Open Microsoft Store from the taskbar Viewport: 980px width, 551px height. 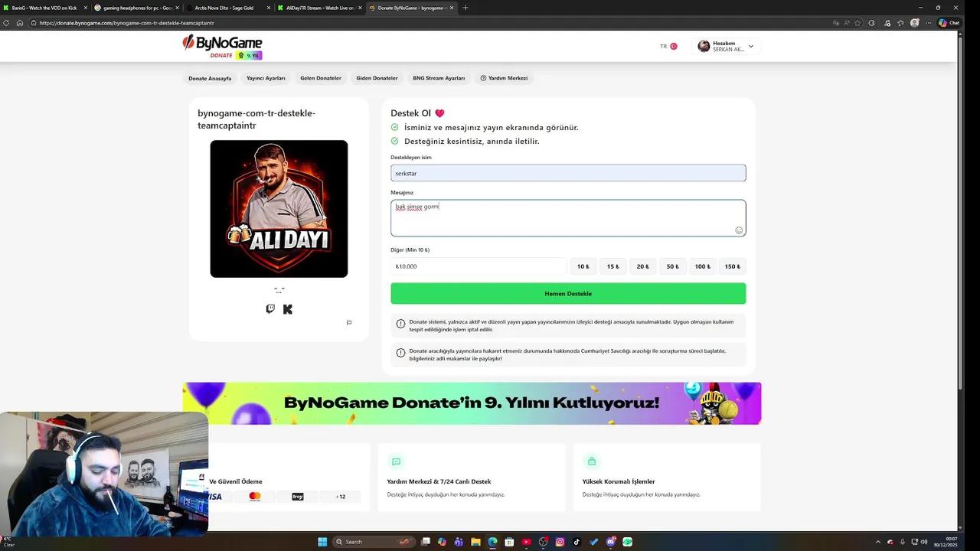click(x=509, y=542)
